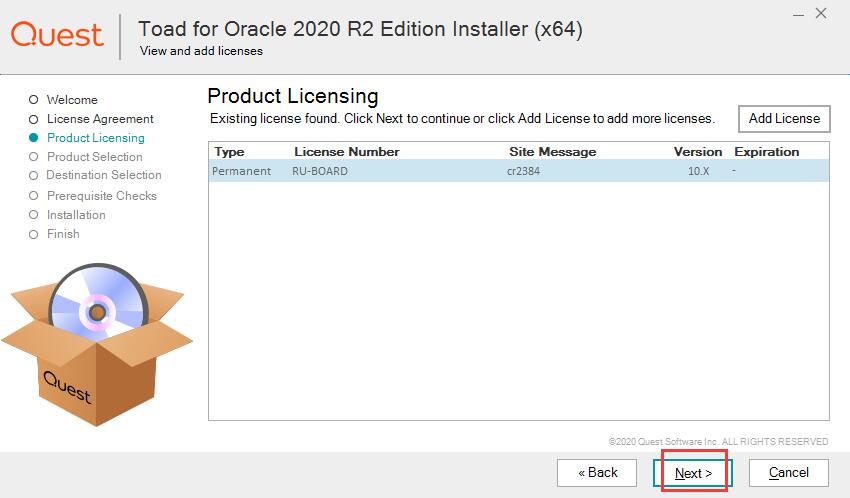
Task: Open the Product Selection step
Action: coord(94,157)
